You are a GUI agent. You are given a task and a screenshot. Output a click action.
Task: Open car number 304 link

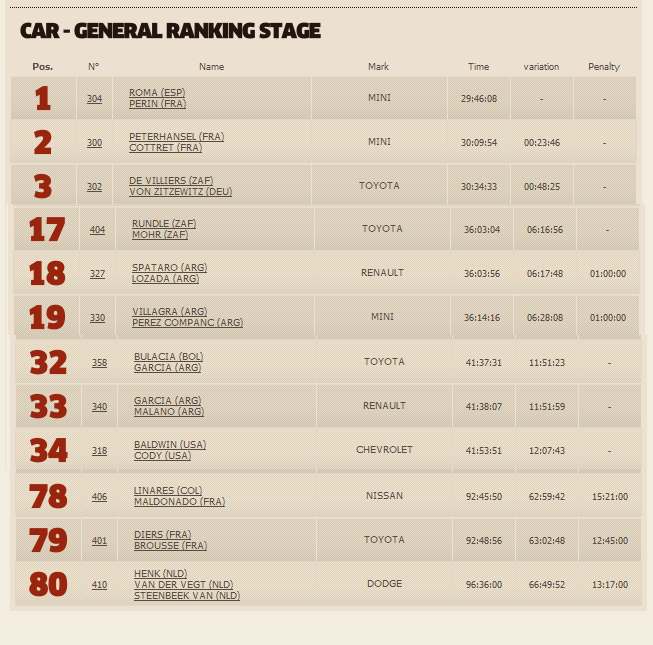[x=94, y=99]
